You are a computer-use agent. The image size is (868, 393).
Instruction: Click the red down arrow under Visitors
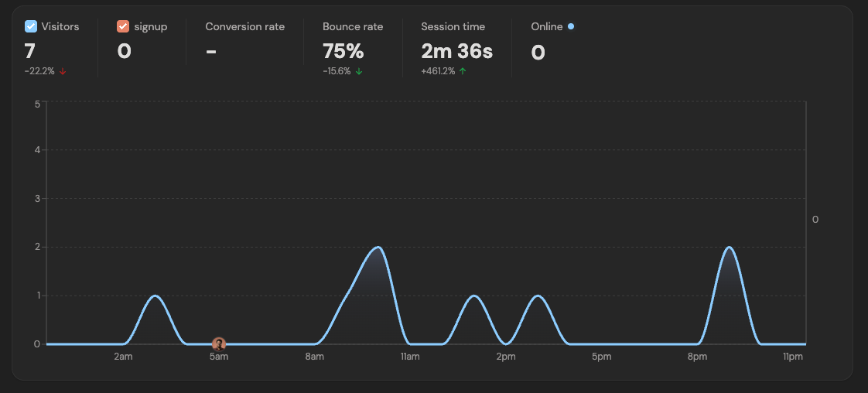tap(63, 71)
